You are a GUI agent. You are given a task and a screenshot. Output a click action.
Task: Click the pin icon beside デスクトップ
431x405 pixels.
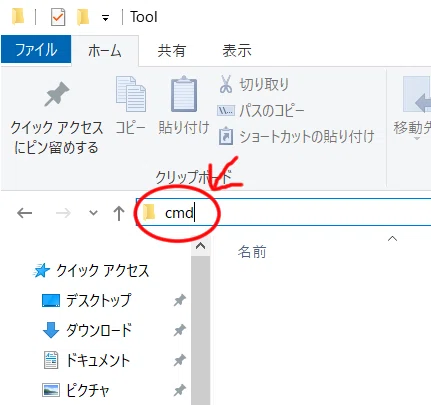[180, 301]
